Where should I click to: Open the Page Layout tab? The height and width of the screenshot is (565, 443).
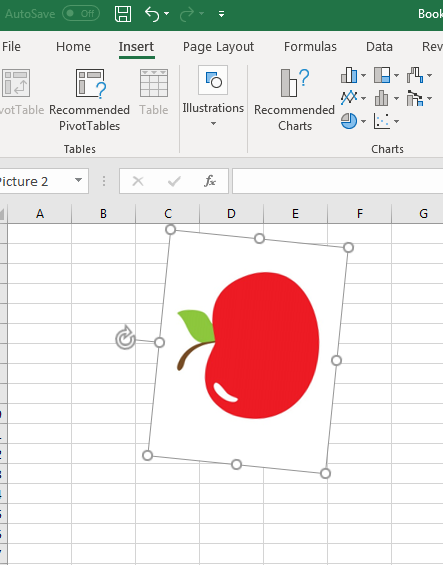tap(218, 46)
